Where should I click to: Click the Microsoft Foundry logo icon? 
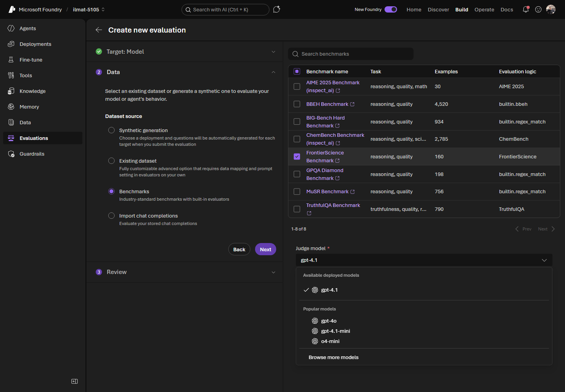click(12, 9)
